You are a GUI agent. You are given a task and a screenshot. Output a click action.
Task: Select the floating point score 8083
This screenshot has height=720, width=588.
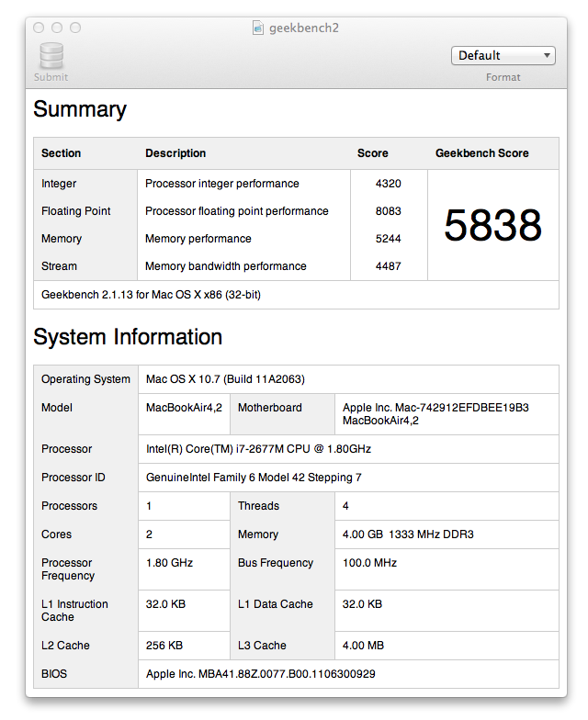388,211
